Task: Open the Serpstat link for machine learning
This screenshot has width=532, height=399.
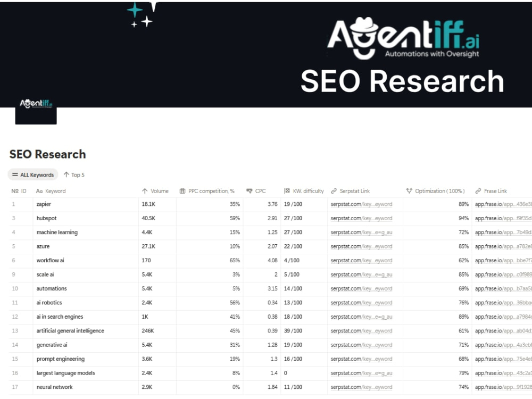Action: pos(361,232)
